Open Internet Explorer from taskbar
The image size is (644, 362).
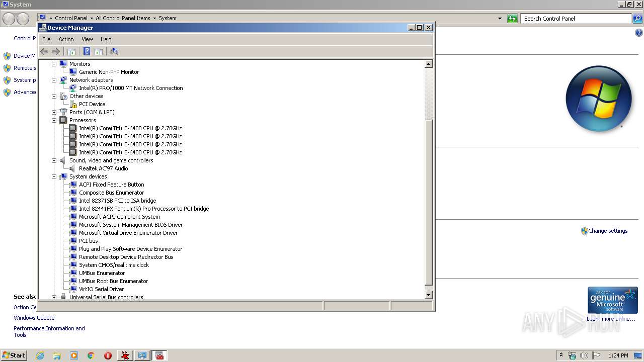40,355
